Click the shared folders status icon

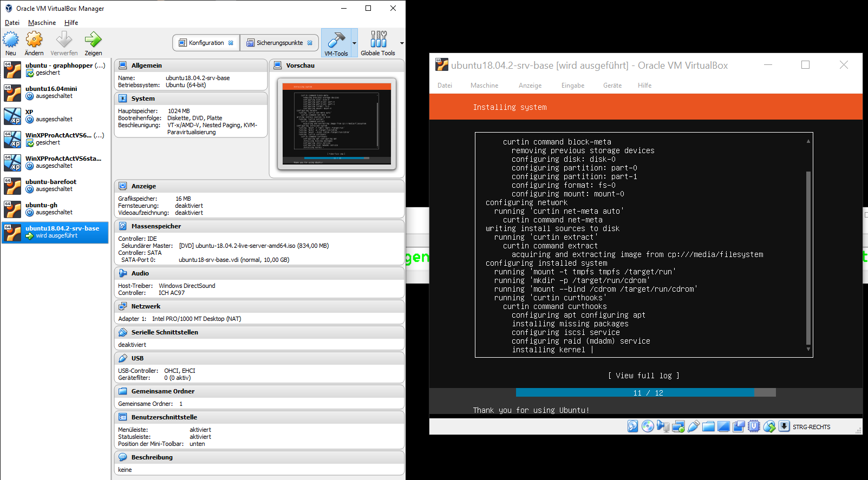tap(708, 426)
